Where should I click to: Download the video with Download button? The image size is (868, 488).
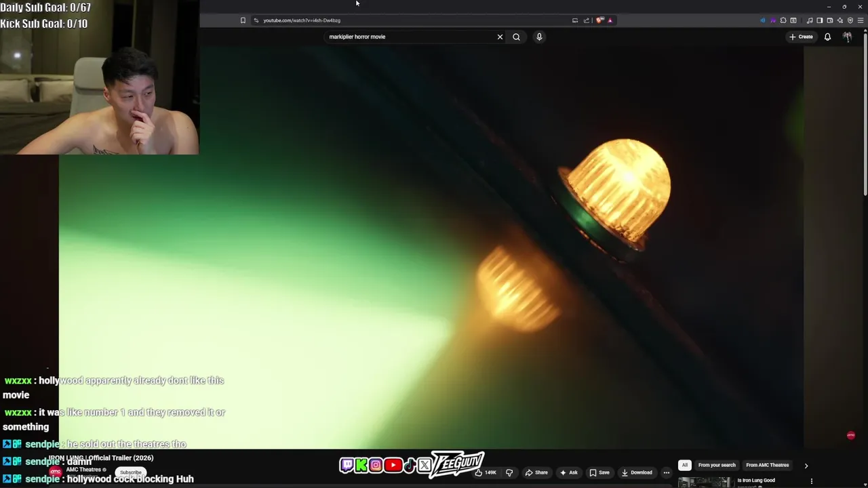point(637,472)
